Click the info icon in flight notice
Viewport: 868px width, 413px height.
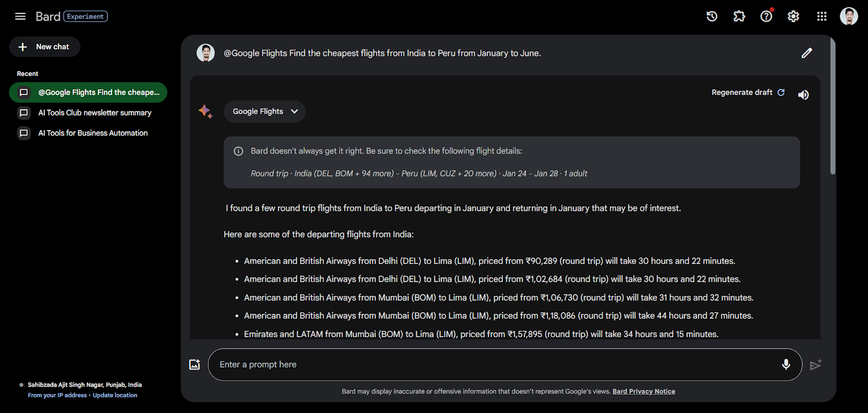point(238,151)
